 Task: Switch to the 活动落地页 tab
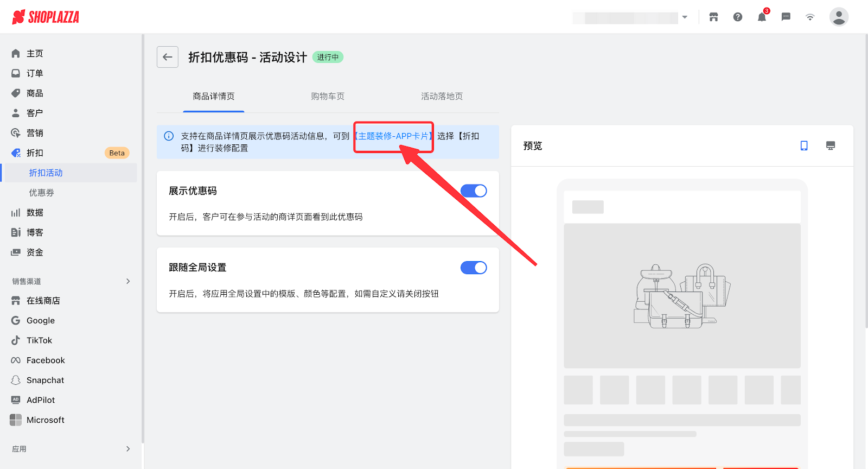click(442, 96)
